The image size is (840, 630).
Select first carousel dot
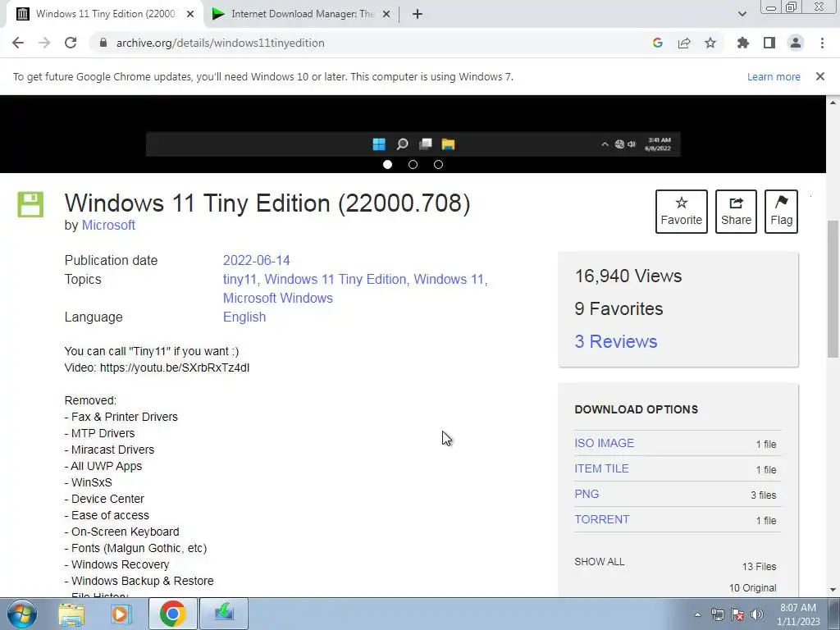387,164
